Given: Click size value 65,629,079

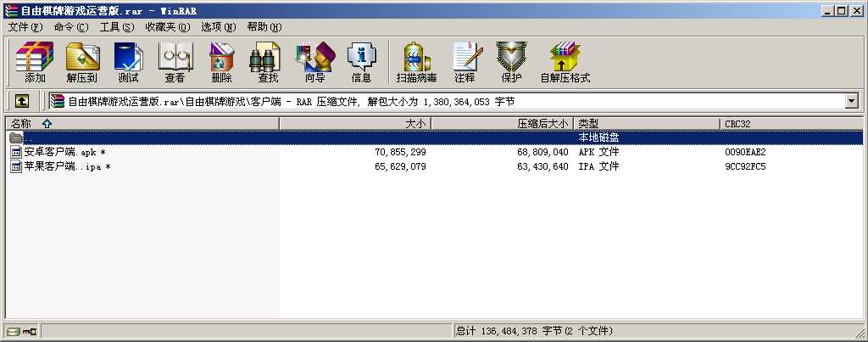Looking at the screenshot, I should 400,166.
